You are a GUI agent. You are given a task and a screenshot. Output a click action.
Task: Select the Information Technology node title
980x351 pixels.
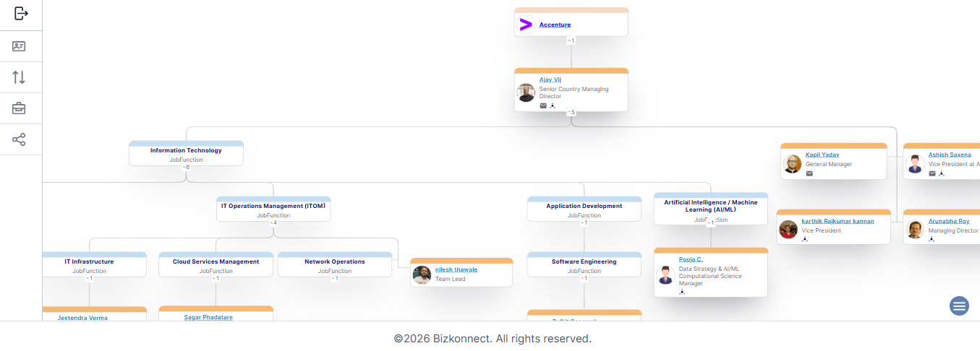(x=186, y=150)
